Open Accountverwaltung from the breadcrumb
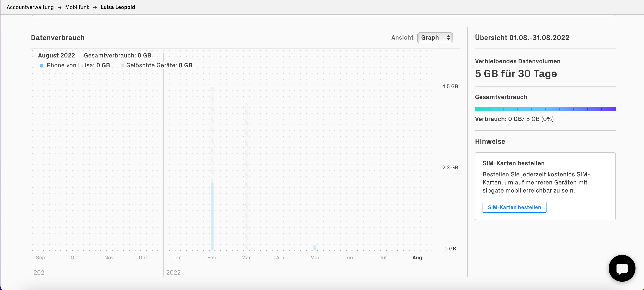The image size is (644, 290). (30, 7)
